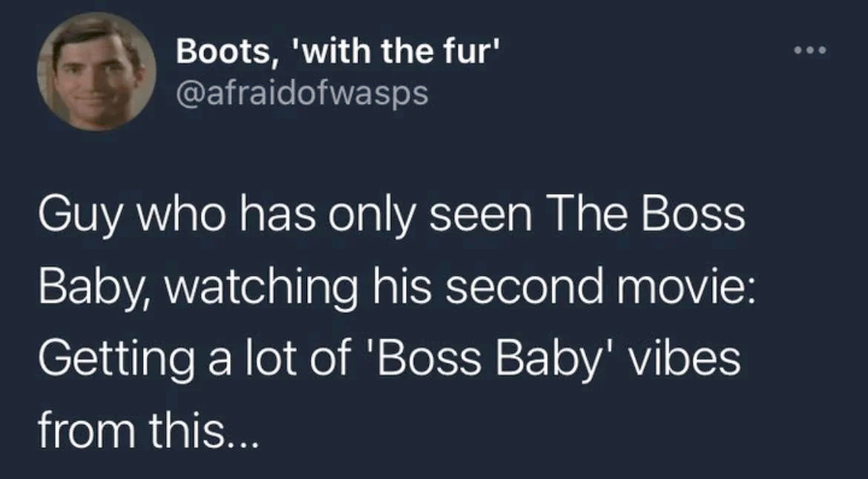
Task: Select the line 'Getting a lot of 'Boss Baby' vibes'
Action: tap(389, 359)
